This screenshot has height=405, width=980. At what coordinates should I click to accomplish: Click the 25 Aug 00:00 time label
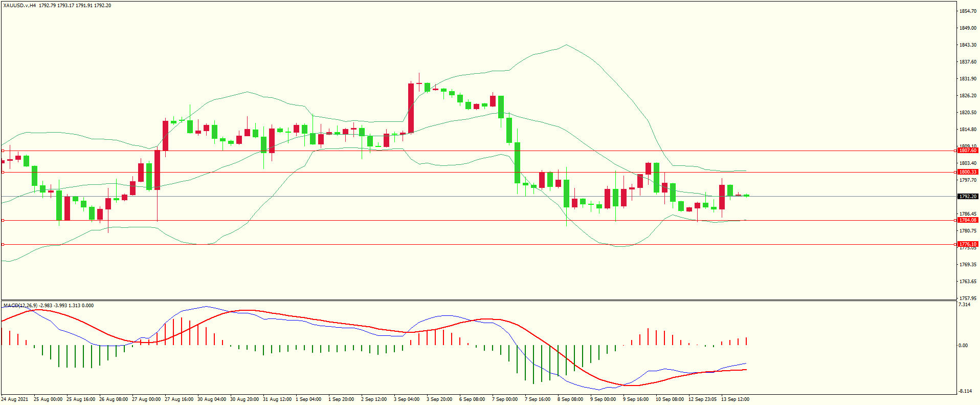tap(48, 399)
